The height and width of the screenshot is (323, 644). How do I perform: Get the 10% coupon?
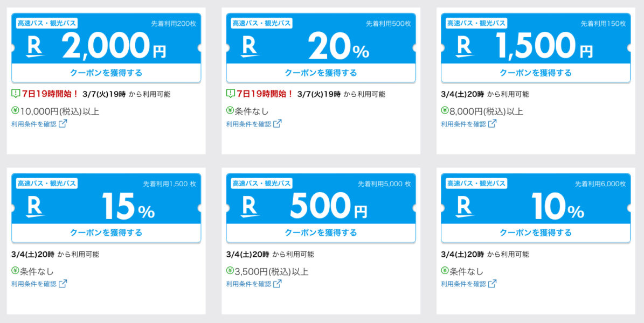(x=536, y=233)
